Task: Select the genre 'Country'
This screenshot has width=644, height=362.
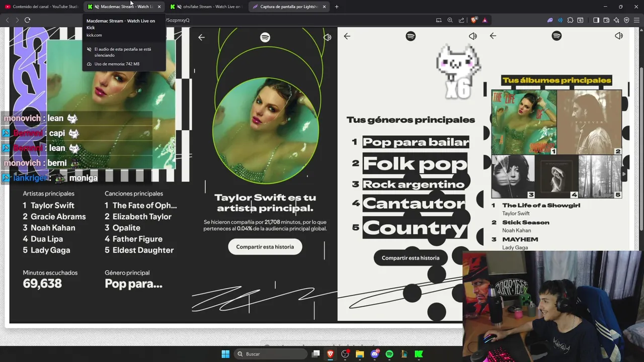Action: (x=415, y=228)
